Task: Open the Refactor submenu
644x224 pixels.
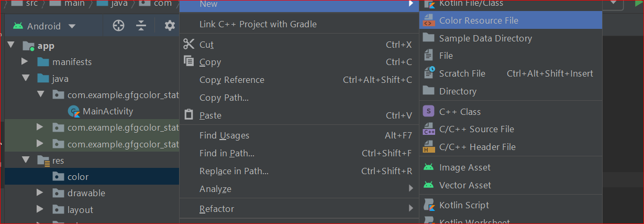Action: (x=217, y=209)
